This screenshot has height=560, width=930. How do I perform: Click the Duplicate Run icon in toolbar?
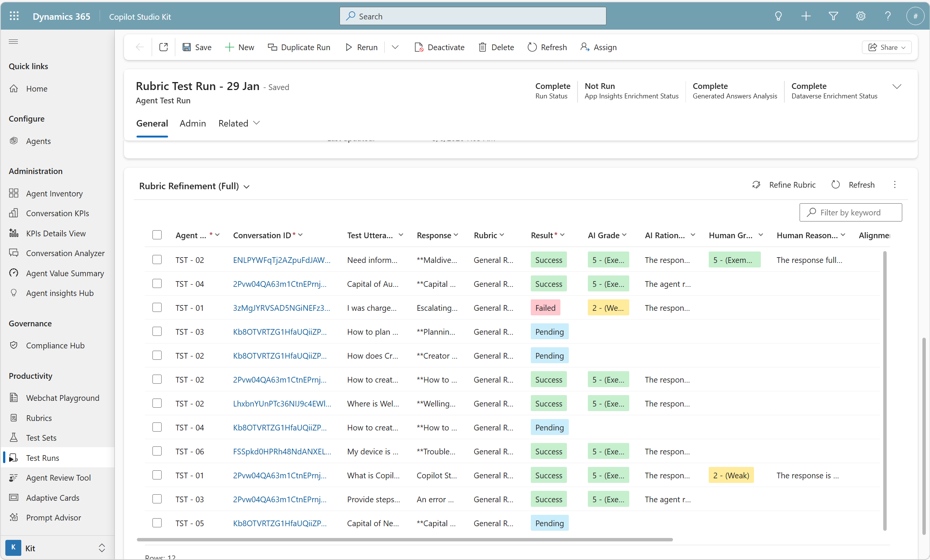click(x=272, y=47)
